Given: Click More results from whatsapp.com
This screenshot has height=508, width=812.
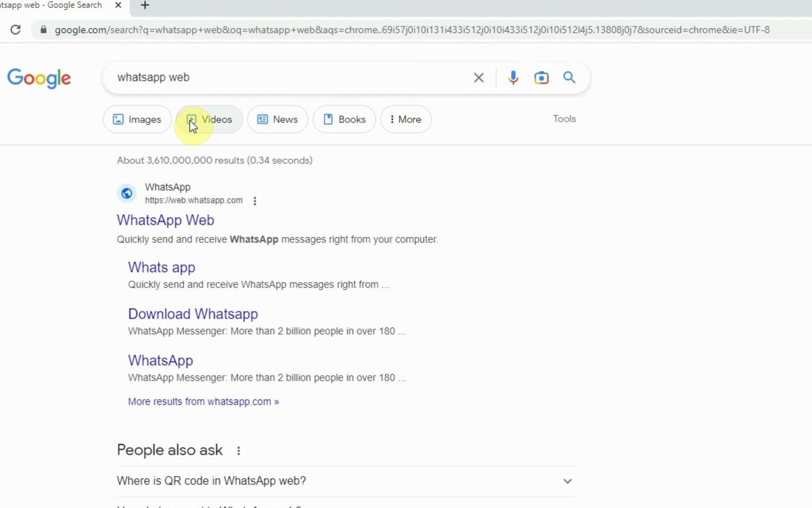Looking at the screenshot, I should click(203, 402).
